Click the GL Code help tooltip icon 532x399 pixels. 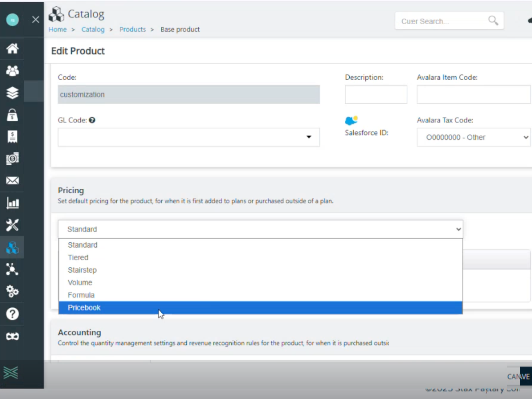92,120
